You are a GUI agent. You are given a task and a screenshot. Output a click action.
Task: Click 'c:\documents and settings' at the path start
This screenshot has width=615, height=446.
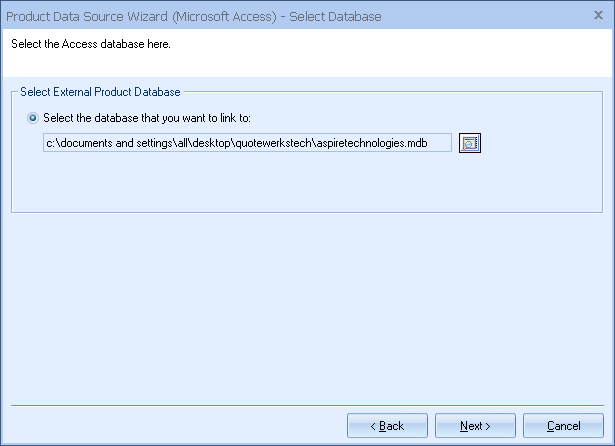tap(107, 143)
